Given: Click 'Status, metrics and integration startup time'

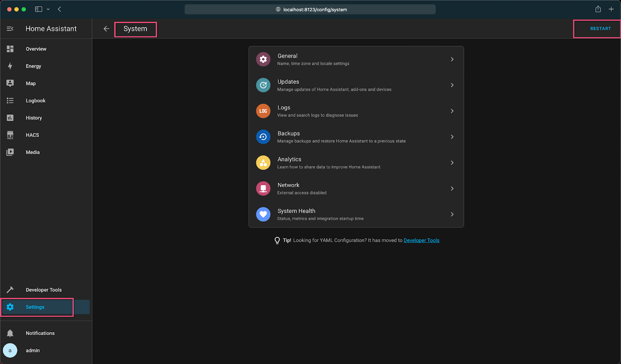Looking at the screenshot, I should [321, 219].
